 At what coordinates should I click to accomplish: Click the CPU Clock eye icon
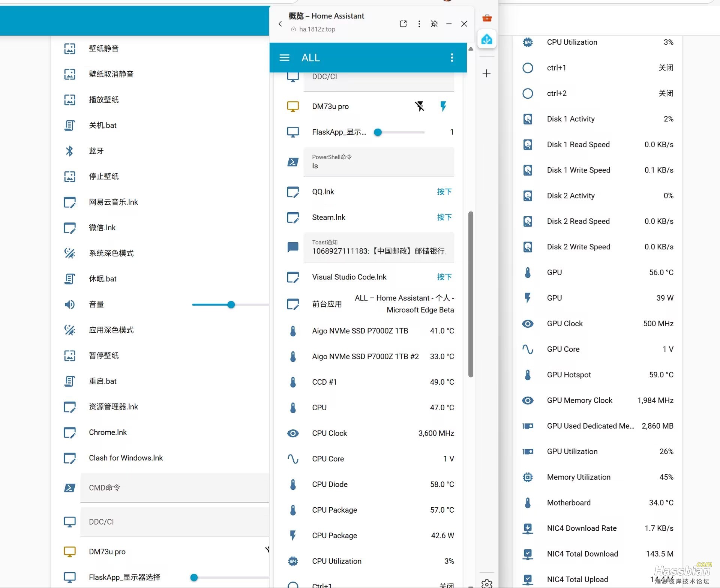point(293,433)
